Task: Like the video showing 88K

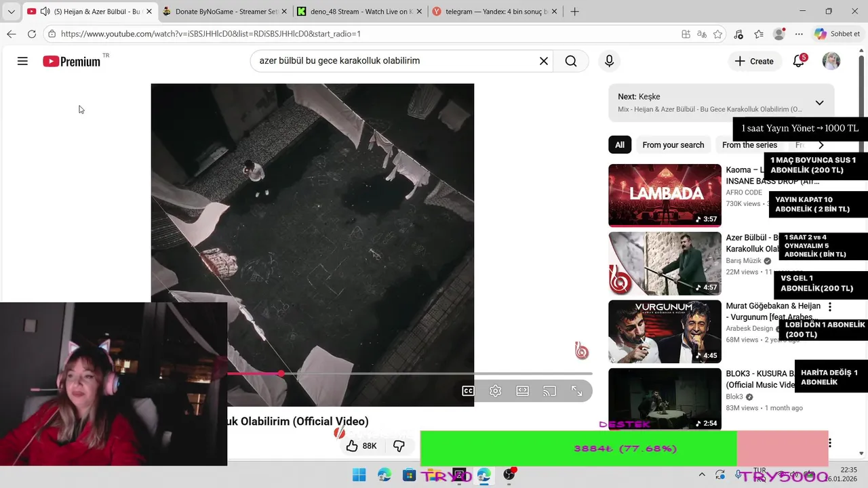Action: [361, 446]
